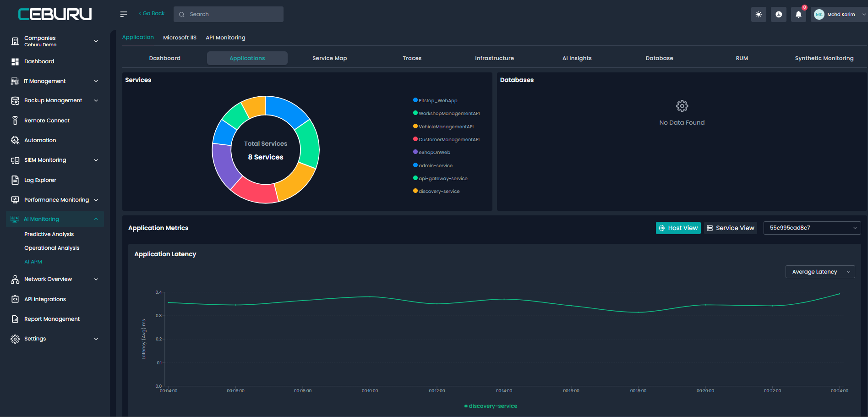Collapse AI Monitoring chevron
This screenshot has width=868, height=417.
(96, 219)
